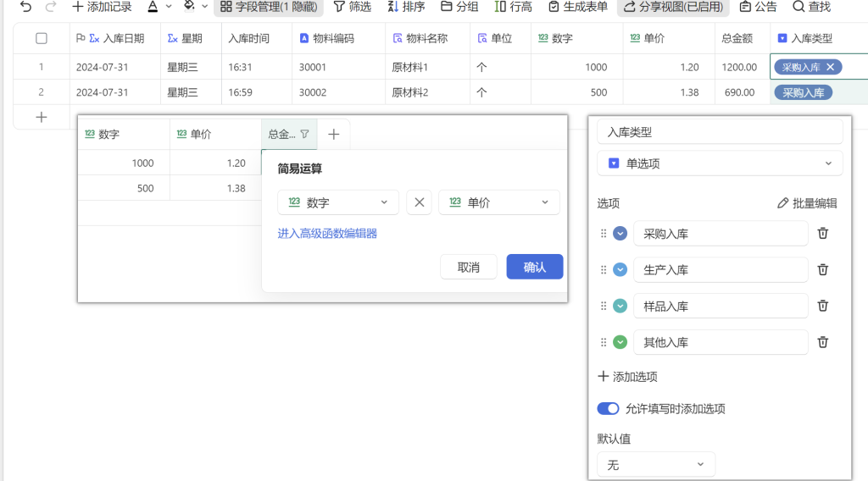Click the 入库日期 column header

115,39
